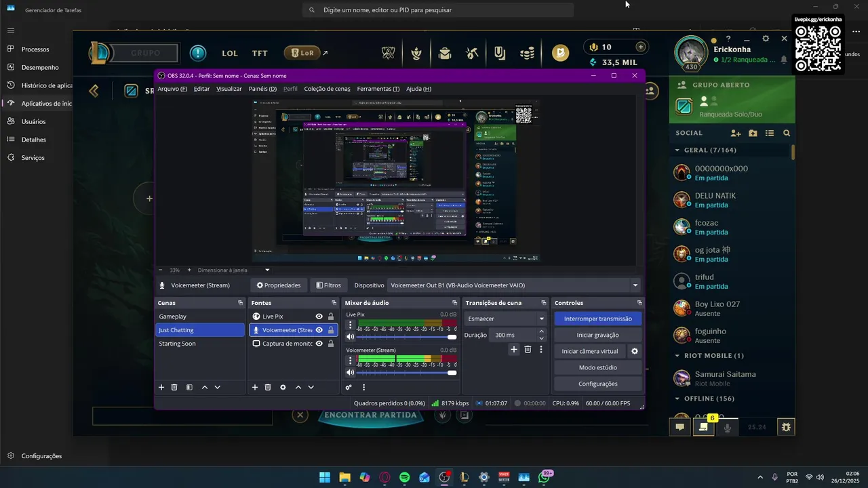868x488 pixels.
Task: Click Iniciar câmera virtual button
Action: 590,351
